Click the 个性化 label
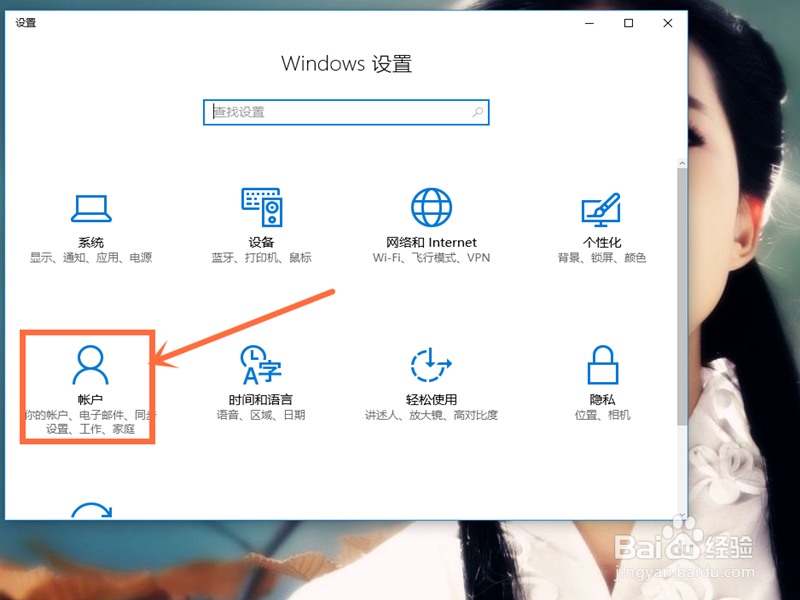This screenshot has height=600, width=800. pos(602,242)
